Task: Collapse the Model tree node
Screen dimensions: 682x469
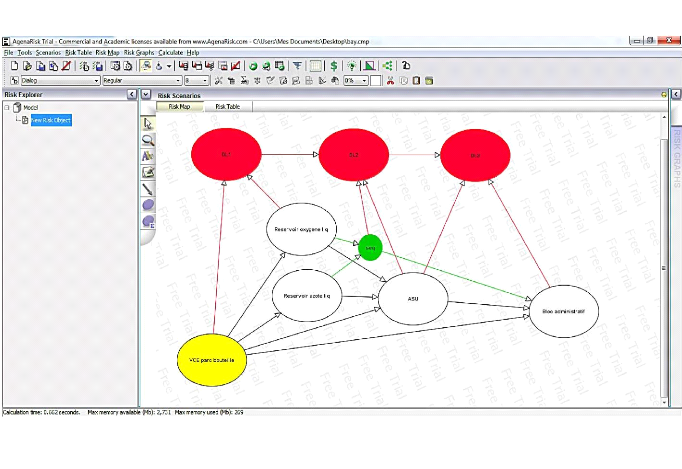Action: tap(6, 107)
